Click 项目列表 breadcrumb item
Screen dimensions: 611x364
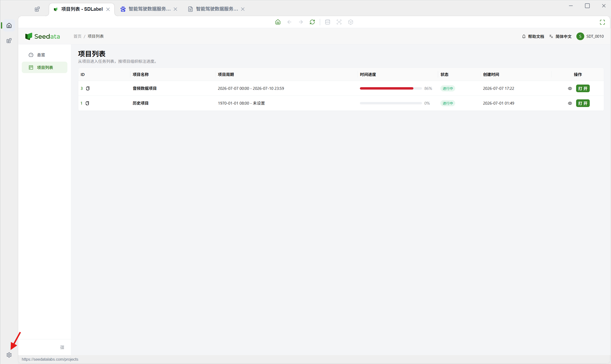(96, 36)
